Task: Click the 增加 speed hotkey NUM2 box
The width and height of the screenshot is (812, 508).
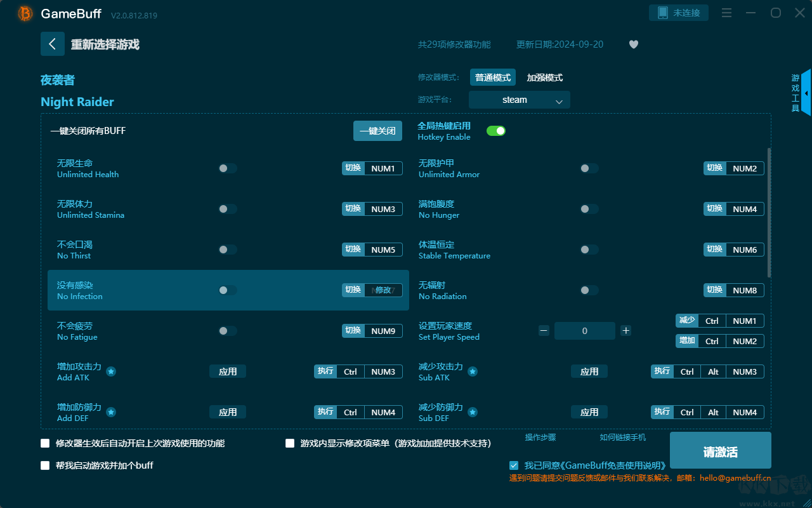Action: click(x=745, y=341)
